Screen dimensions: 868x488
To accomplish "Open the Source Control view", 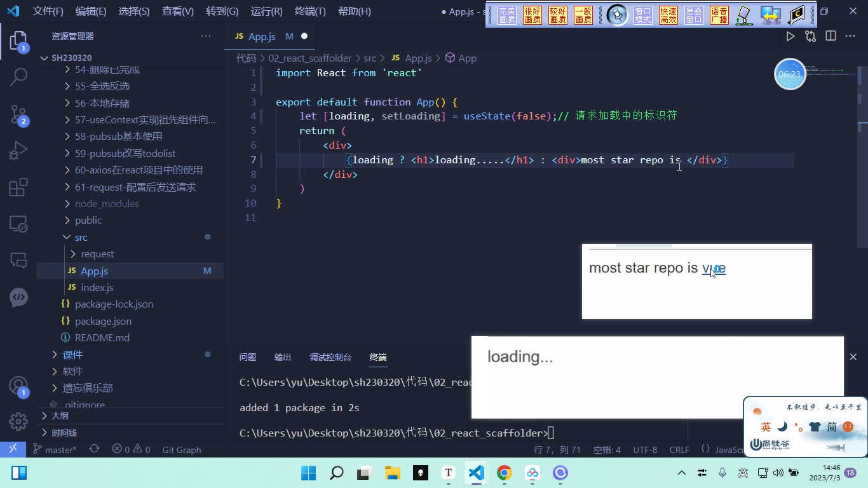I will 18,114.
